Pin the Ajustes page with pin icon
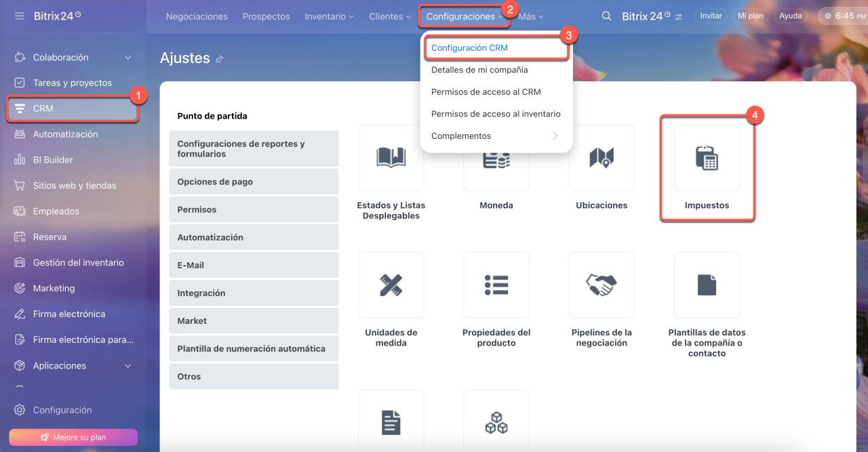868x452 pixels. click(220, 60)
